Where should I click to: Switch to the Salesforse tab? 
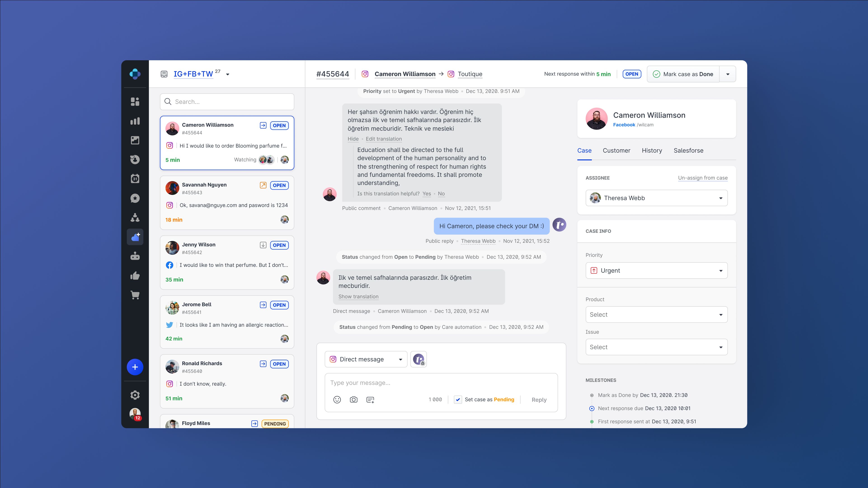point(688,151)
